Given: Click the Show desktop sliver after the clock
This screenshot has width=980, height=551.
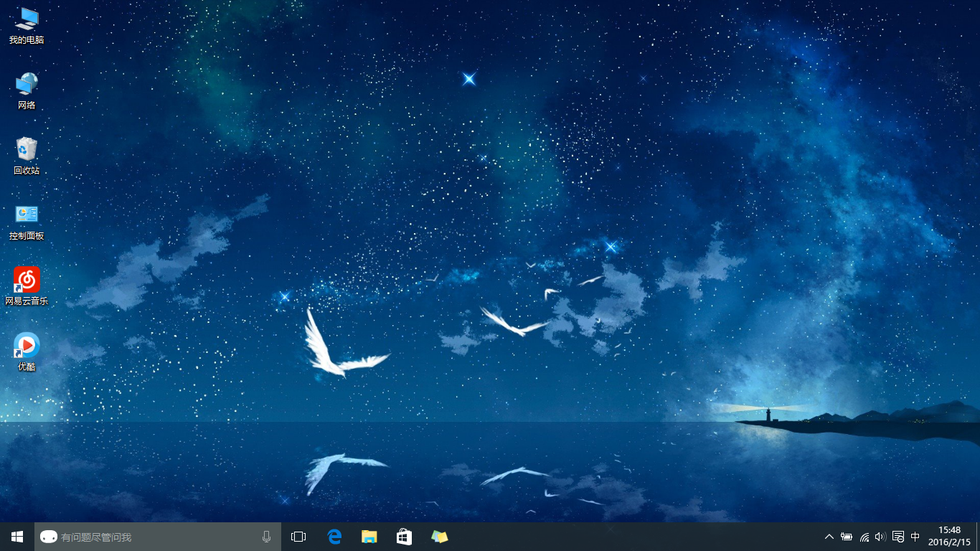Looking at the screenshot, I should pos(978,537).
